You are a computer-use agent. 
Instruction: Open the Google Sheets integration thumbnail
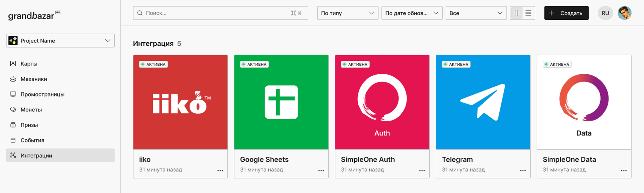click(x=281, y=102)
